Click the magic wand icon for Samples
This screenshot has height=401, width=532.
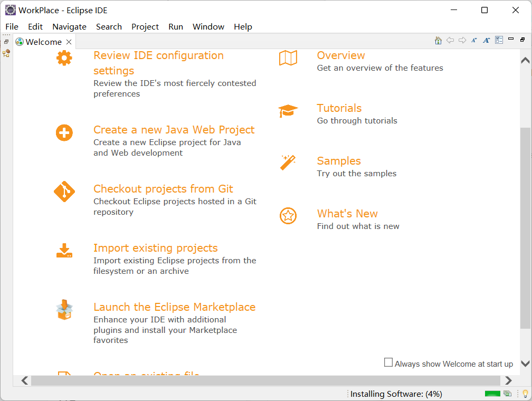tap(288, 163)
